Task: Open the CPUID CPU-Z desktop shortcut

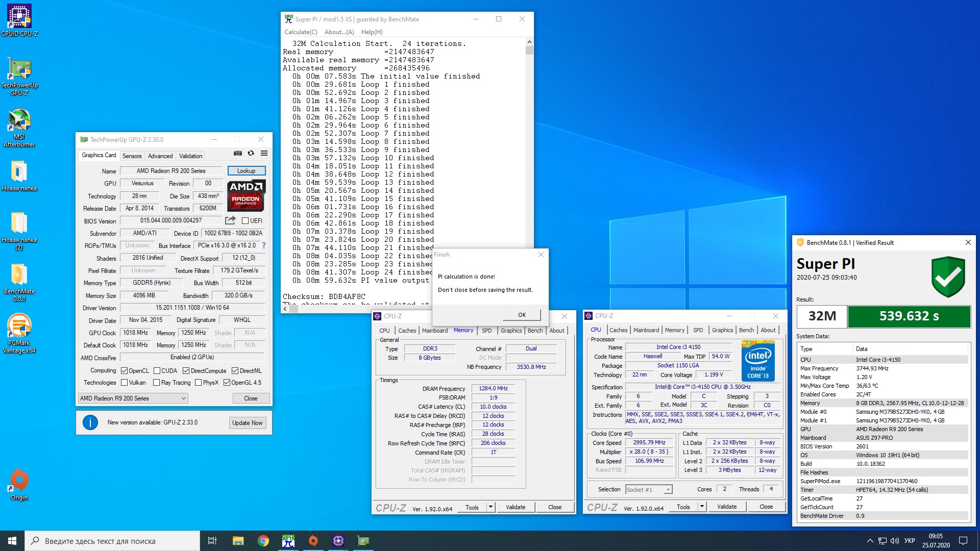Action: (x=19, y=20)
